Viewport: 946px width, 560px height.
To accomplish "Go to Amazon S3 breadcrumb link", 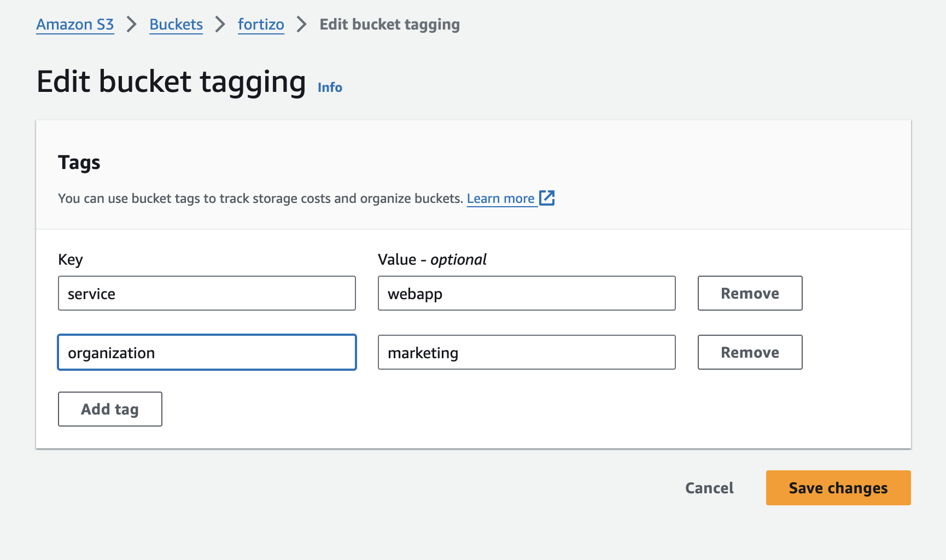I will (75, 25).
